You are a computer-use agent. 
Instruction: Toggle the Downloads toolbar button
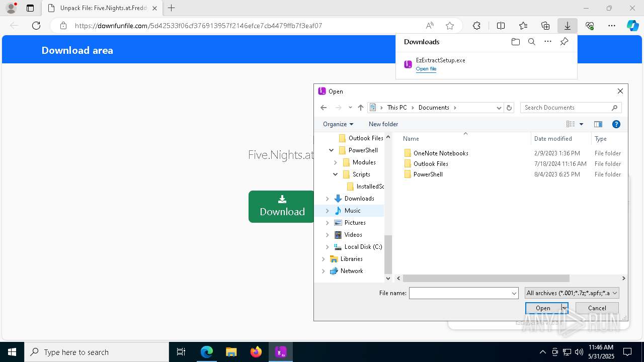568,26
